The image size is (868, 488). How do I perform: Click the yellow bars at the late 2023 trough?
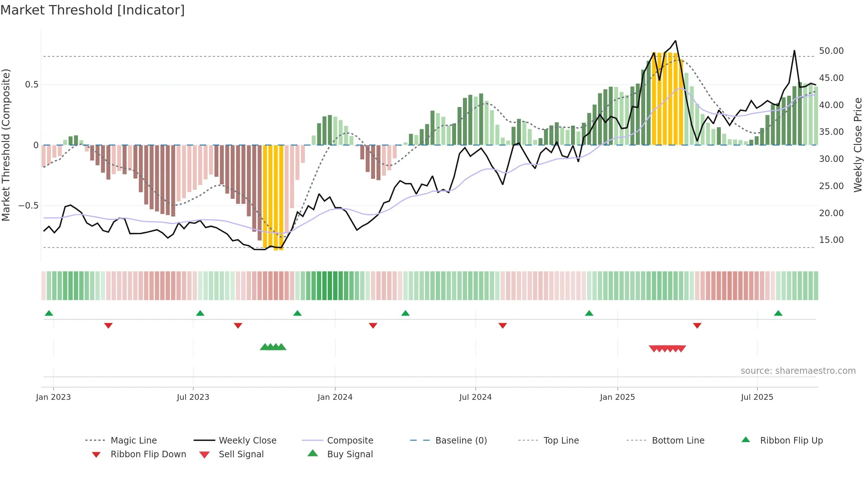273,197
